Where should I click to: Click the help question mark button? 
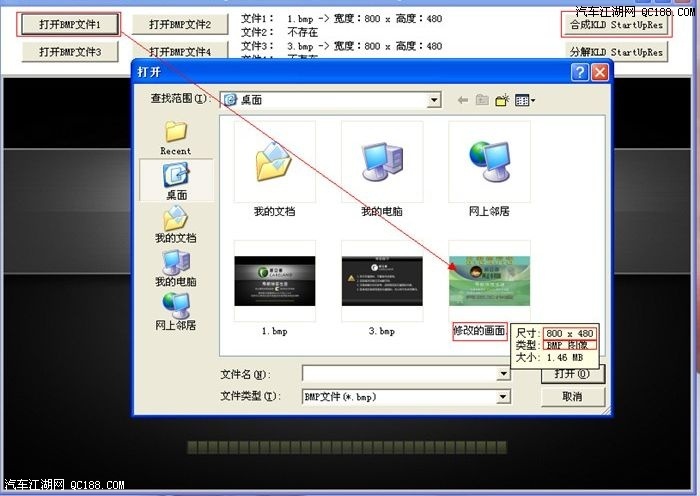(x=579, y=72)
